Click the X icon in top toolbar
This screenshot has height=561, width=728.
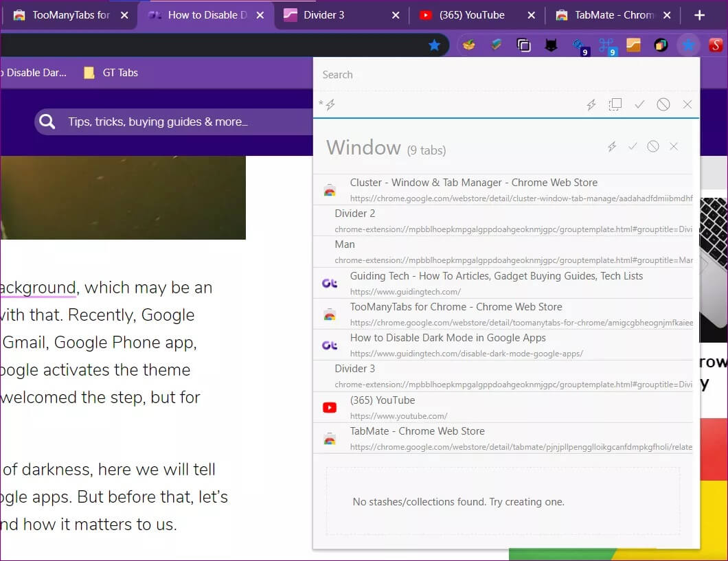click(687, 104)
